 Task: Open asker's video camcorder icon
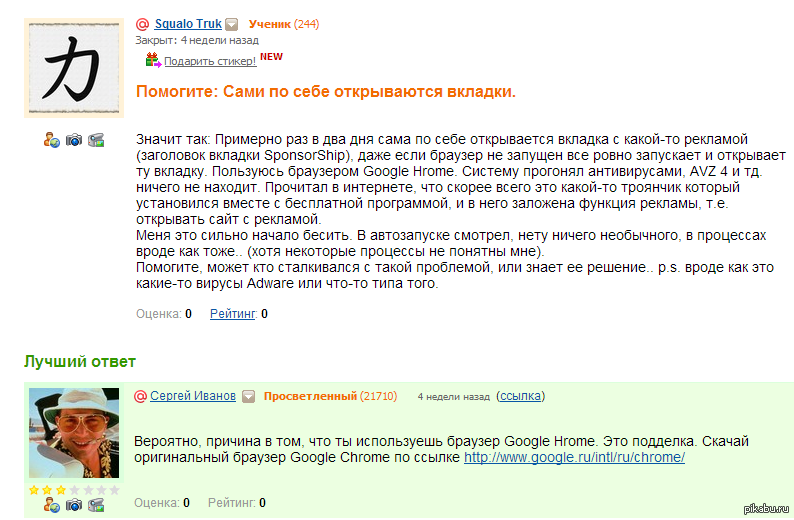[x=96, y=140]
